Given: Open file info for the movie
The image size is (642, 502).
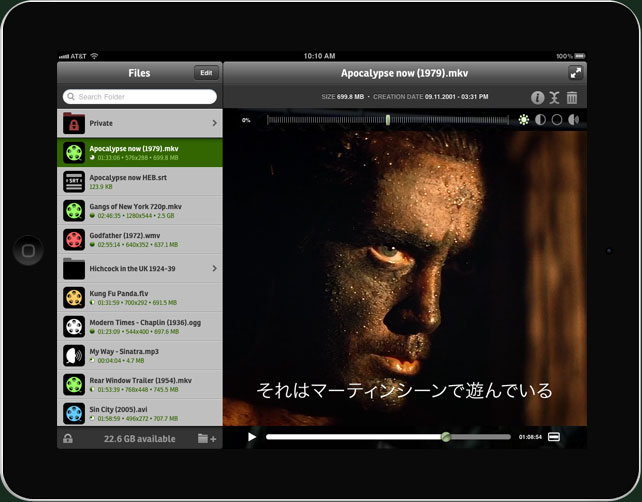Looking at the screenshot, I should coord(537,98).
